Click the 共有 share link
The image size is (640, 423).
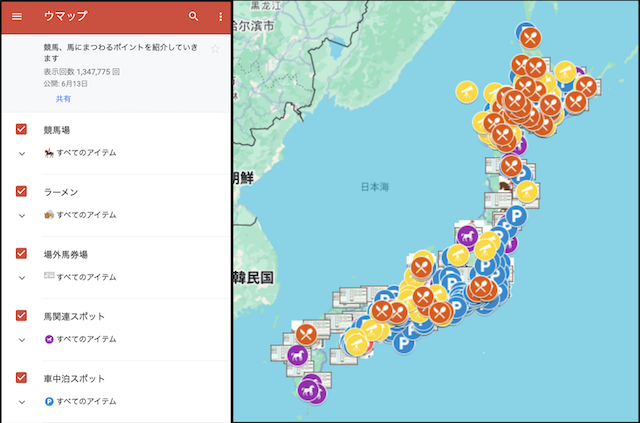point(63,99)
